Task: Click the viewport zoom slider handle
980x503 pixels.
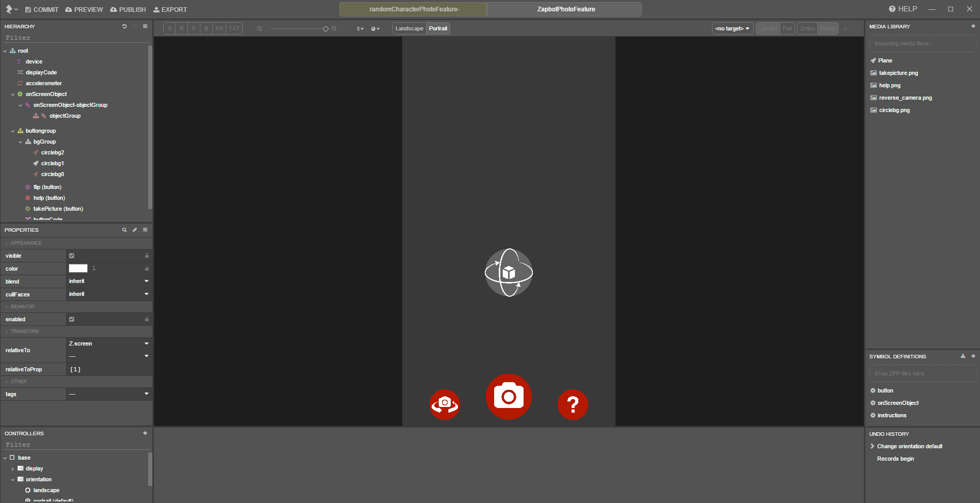Action: [x=326, y=29]
